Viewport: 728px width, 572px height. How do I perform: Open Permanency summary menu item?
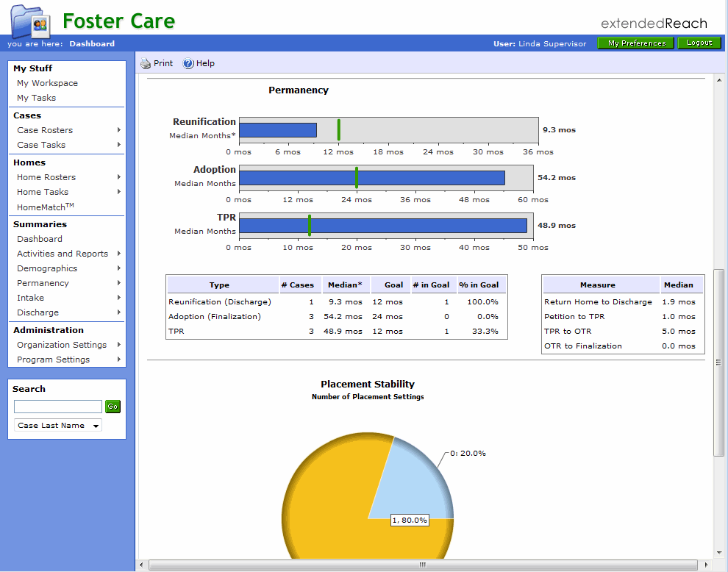click(x=43, y=283)
